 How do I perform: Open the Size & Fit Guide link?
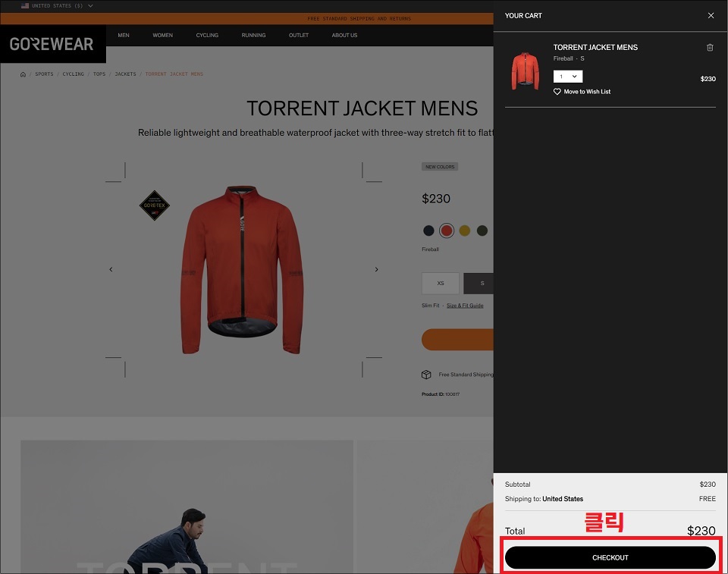(x=465, y=306)
